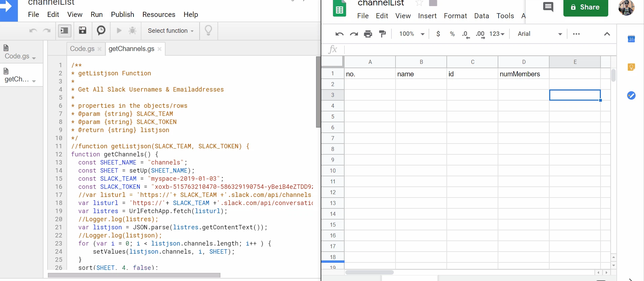
Task: Undo in the Sheets toolbar
Action: point(340,34)
